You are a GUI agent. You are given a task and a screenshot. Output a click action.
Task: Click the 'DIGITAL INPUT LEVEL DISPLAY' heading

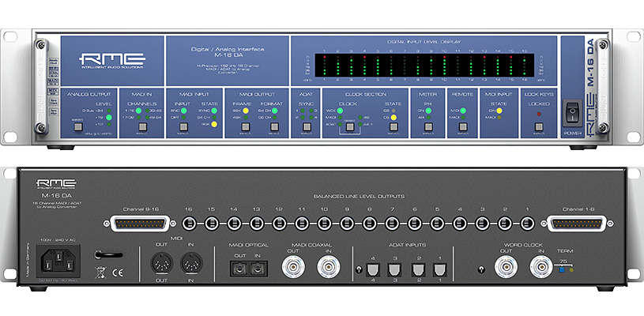click(x=424, y=42)
